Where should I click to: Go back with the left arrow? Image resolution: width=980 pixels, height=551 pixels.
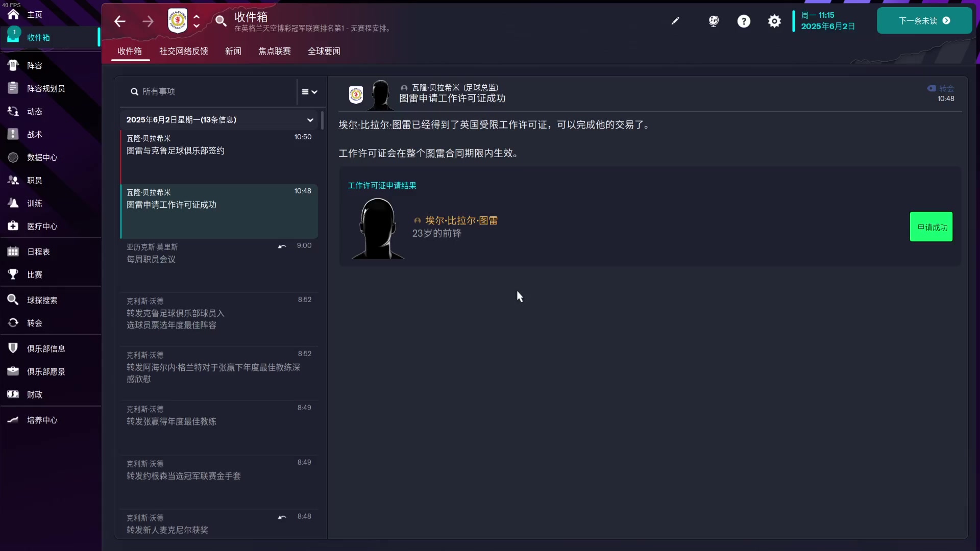(120, 21)
